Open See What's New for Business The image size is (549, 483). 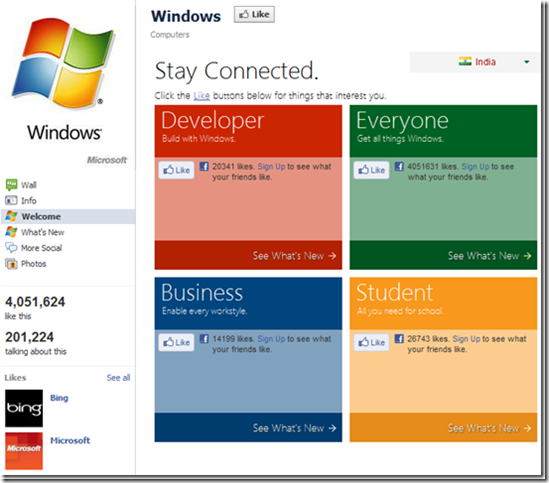(x=294, y=428)
